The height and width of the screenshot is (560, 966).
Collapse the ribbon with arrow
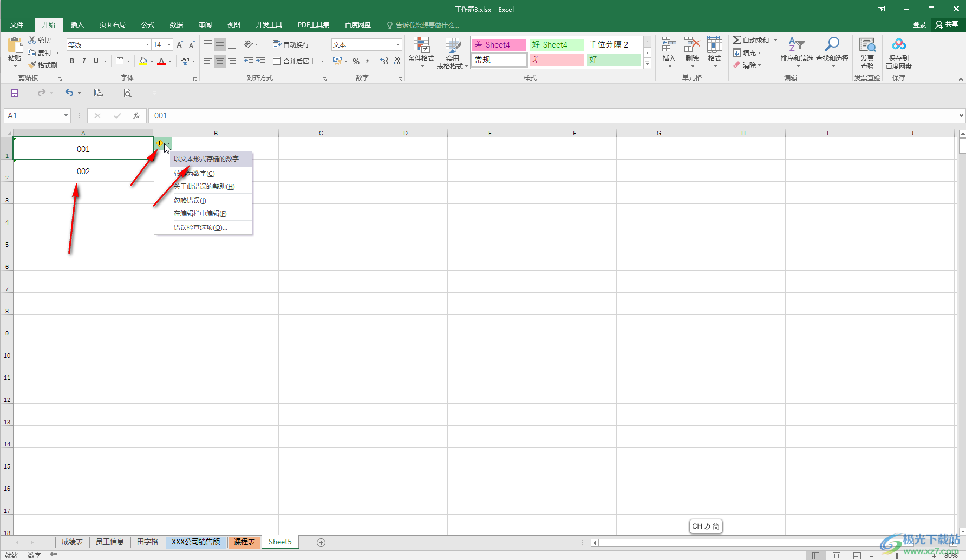pyautogui.click(x=961, y=79)
